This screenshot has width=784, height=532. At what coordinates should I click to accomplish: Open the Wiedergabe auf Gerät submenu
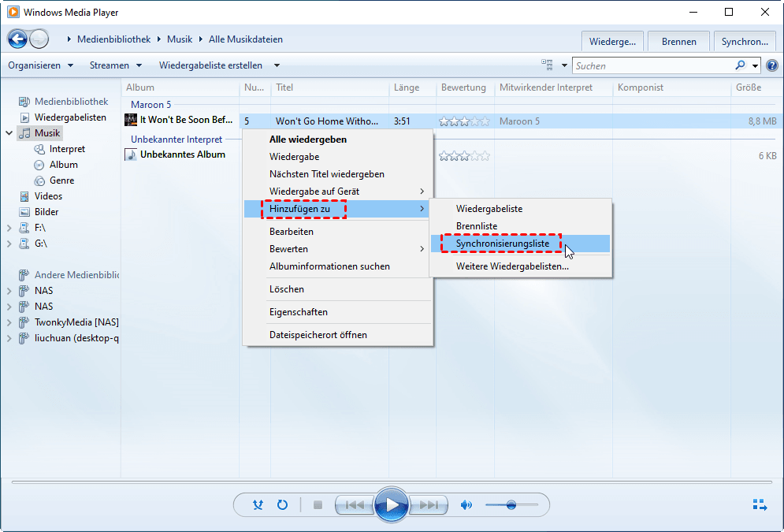coord(338,192)
